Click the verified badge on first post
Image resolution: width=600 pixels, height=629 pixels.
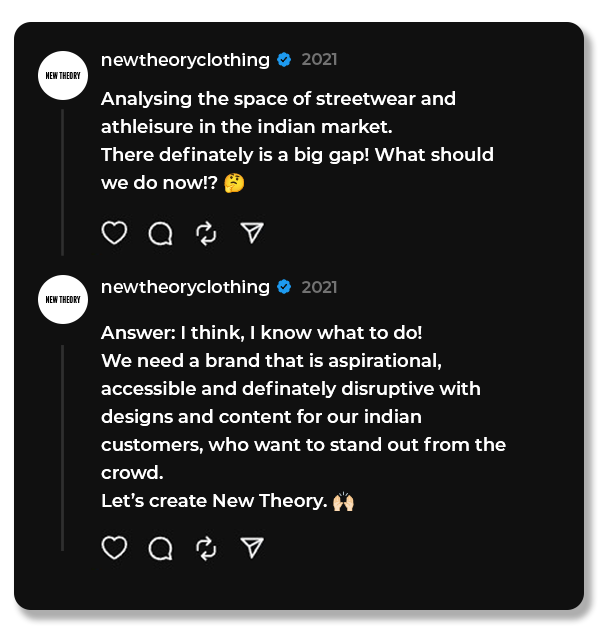point(284,60)
